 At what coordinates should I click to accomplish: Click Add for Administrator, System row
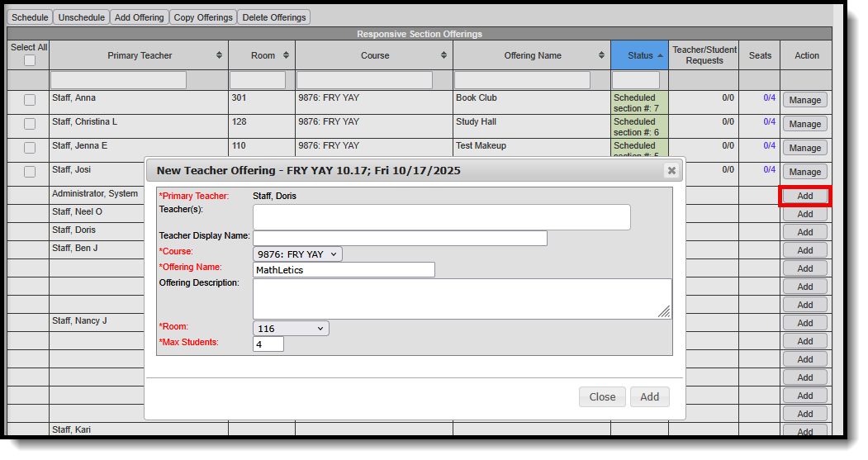point(805,196)
